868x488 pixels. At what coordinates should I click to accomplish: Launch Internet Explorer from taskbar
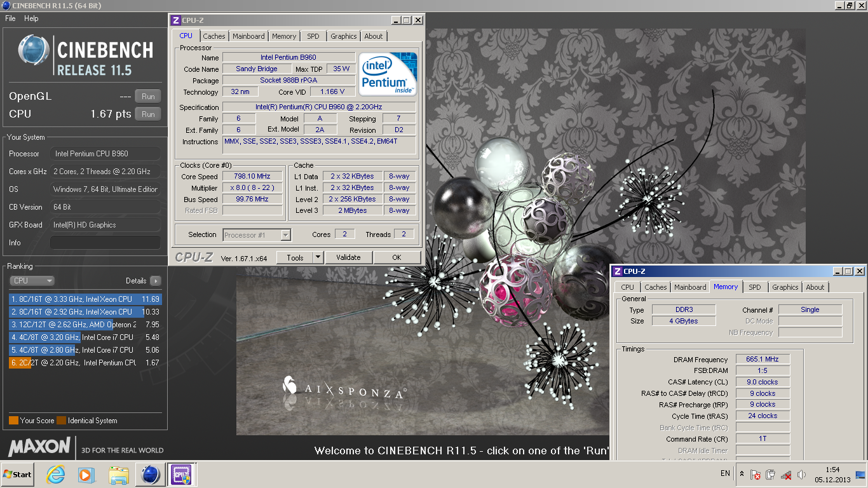[x=56, y=475]
